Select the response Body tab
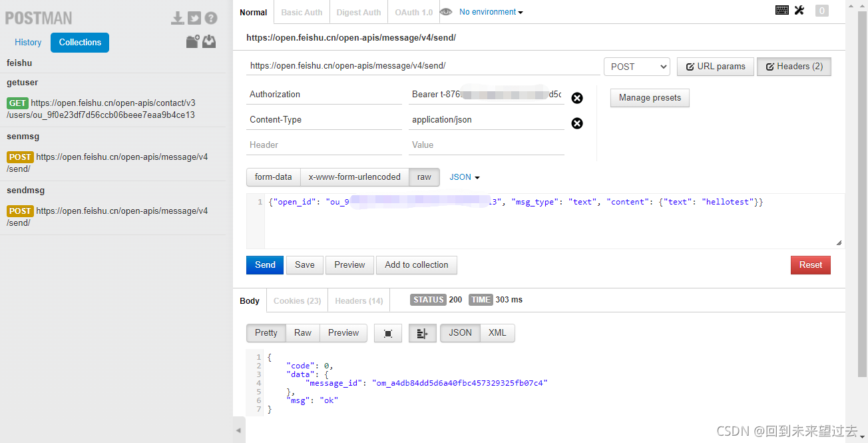Image resolution: width=868 pixels, height=443 pixels. tap(250, 300)
